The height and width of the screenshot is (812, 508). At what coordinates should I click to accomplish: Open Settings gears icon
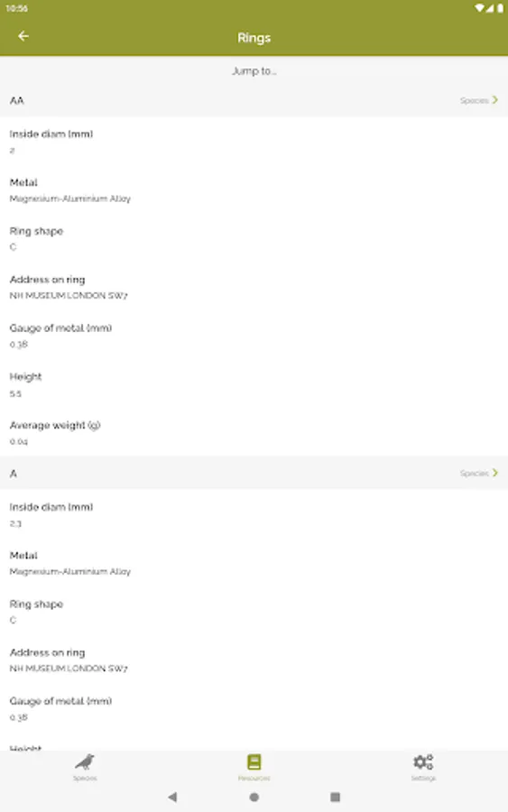(x=423, y=761)
